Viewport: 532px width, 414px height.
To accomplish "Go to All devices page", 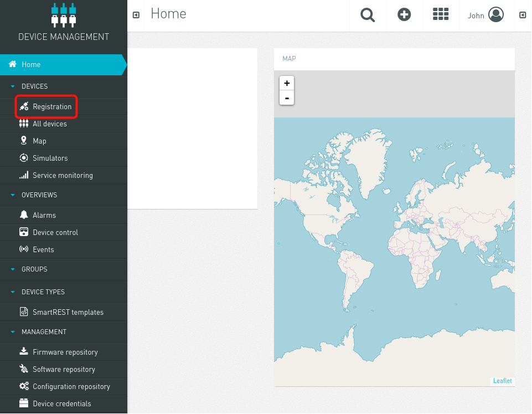I will (49, 124).
